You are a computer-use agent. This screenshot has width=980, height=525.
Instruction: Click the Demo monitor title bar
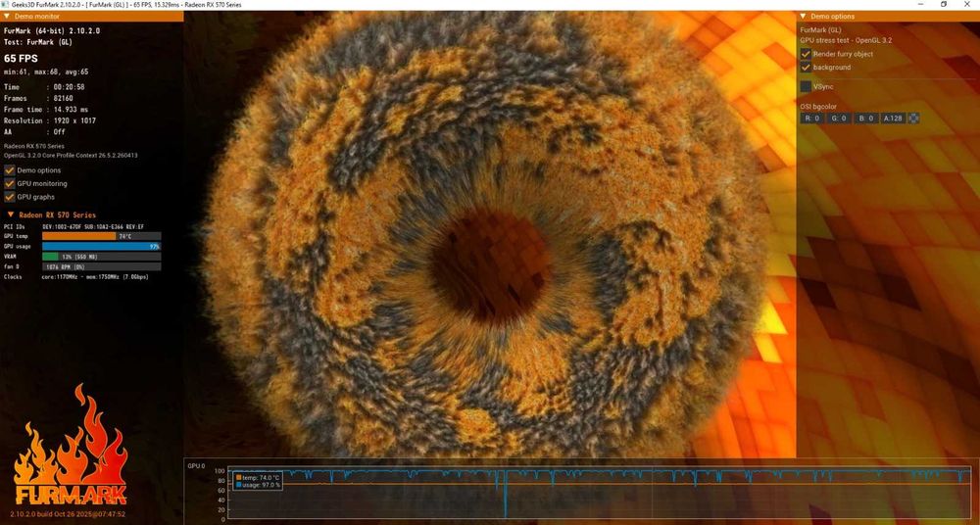pyautogui.click(x=92, y=17)
